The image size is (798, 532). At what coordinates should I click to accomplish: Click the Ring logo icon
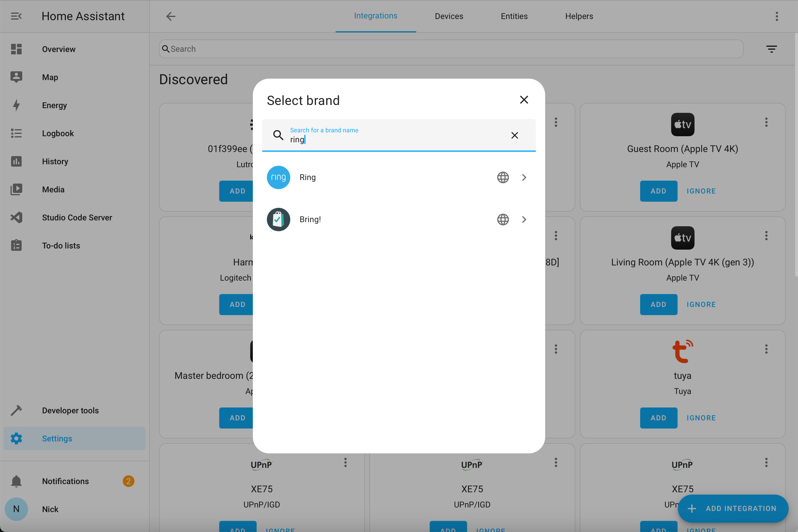click(x=278, y=177)
